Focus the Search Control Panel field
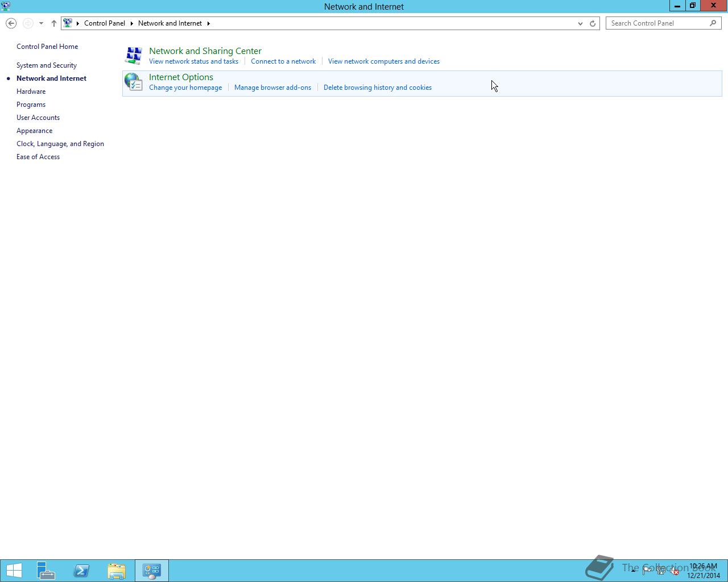 (657, 23)
